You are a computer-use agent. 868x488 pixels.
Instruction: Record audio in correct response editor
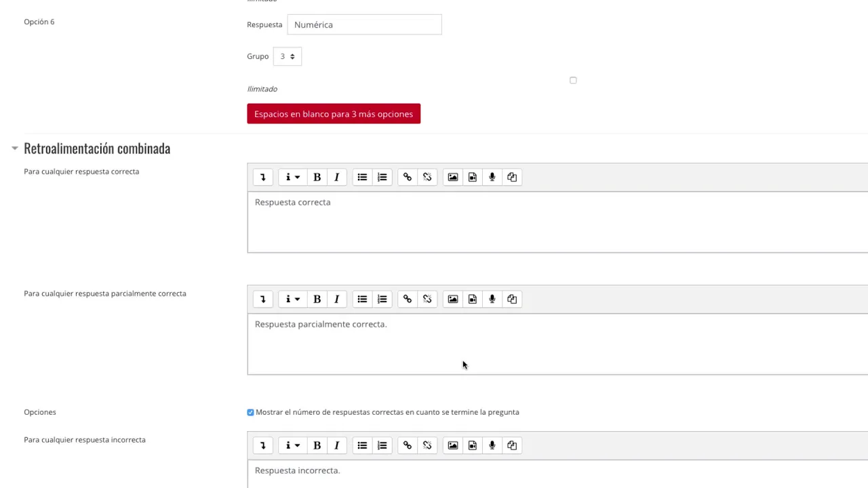pyautogui.click(x=492, y=177)
